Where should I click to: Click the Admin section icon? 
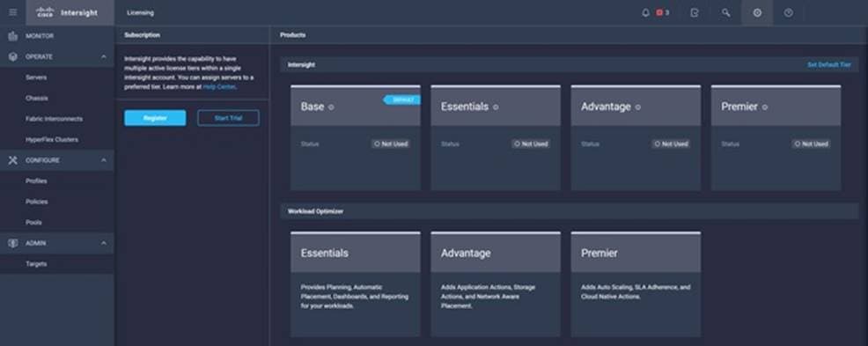tap(12, 243)
